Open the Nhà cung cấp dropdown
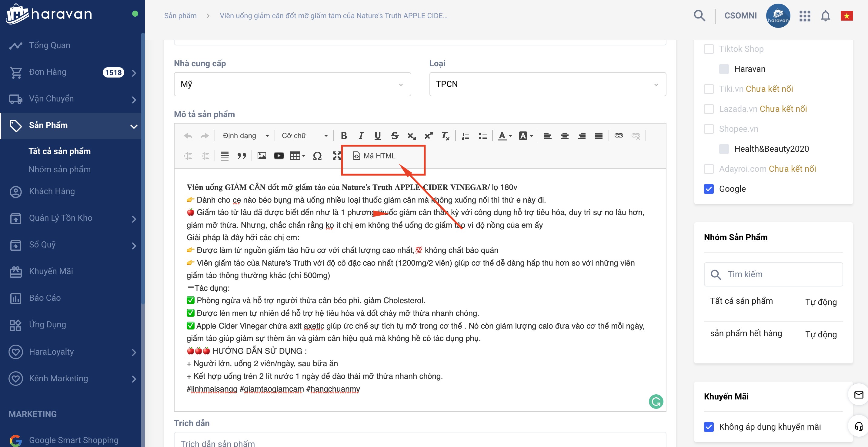The height and width of the screenshot is (447, 868). [292, 84]
